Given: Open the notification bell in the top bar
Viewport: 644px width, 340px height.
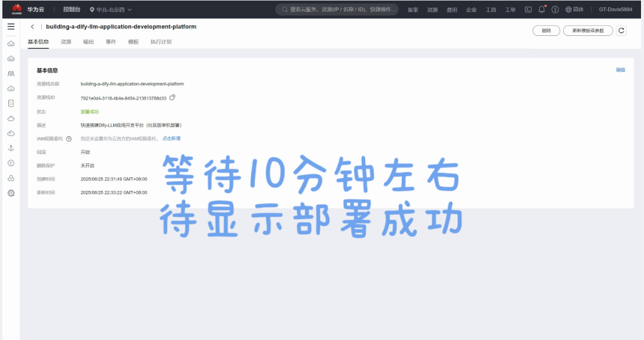Looking at the screenshot, I should click(542, 10).
